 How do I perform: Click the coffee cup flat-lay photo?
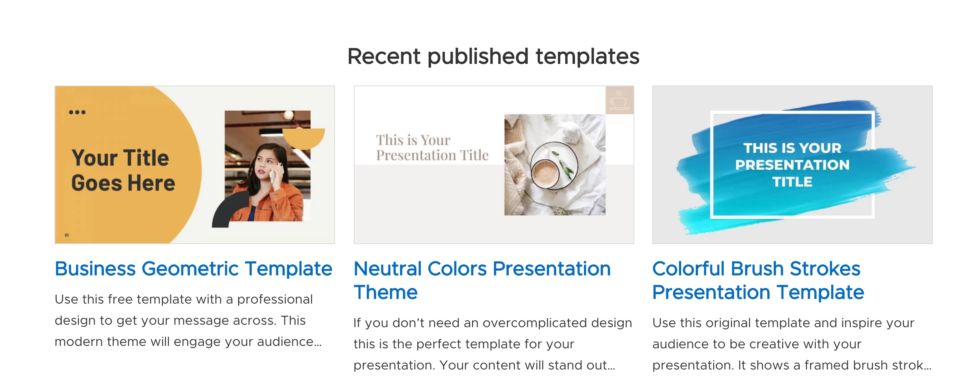tap(555, 165)
